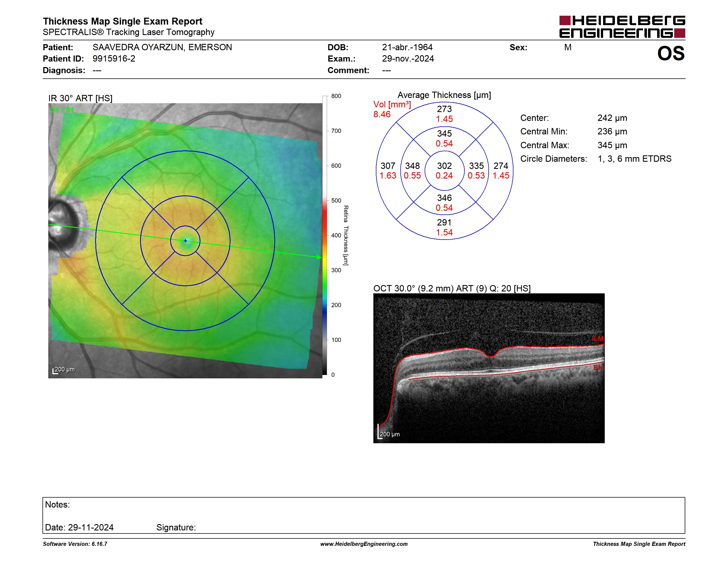Click the footer 'Thickness Map Single Exam Report'
The height and width of the screenshot is (563, 728).
[x=639, y=544]
